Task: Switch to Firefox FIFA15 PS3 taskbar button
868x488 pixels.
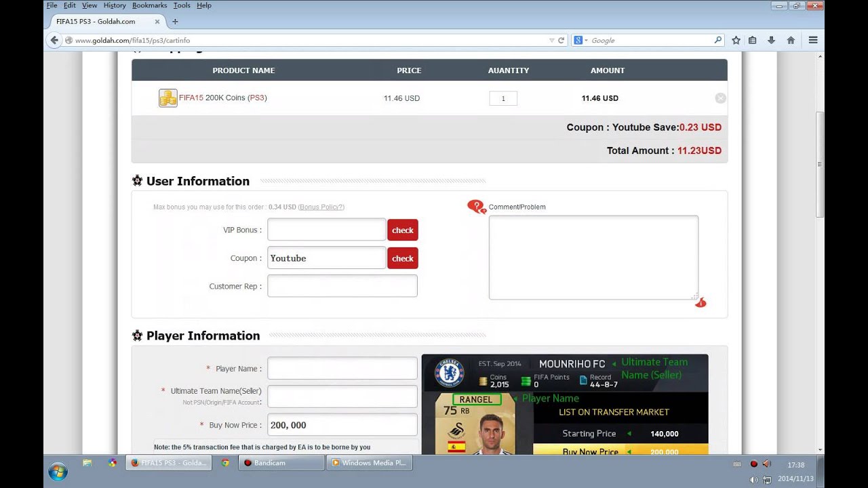Action: pyautogui.click(x=169, y=463)
